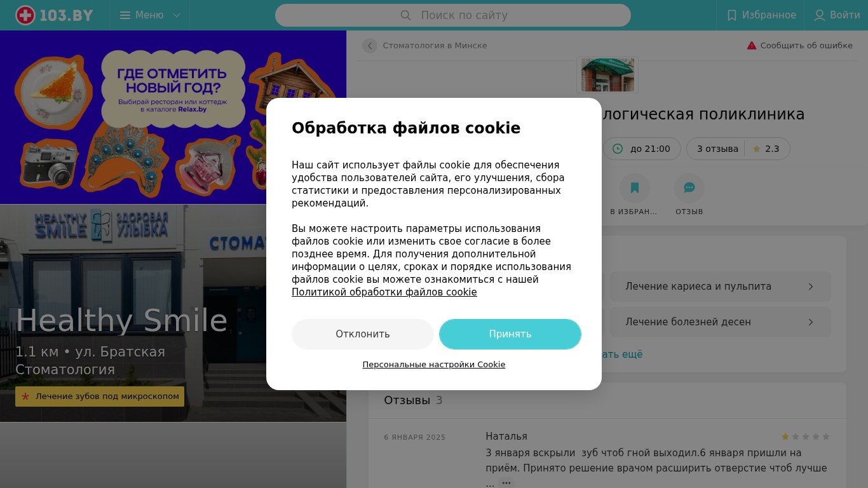The width and height of the screenshot is (868, 488).
Task: Click the clinic photo thumbnail
Action: [x=607, y=74]
